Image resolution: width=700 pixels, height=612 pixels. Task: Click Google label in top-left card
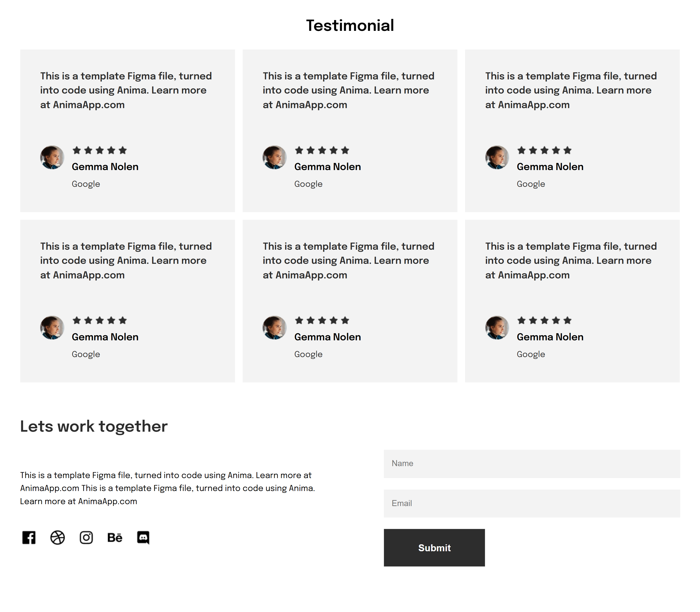[86, 184]
